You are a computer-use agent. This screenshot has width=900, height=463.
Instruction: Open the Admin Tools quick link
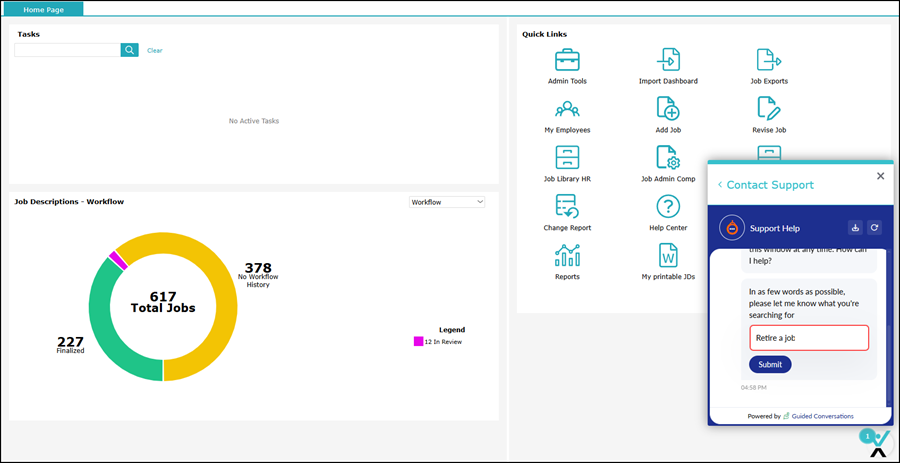point(567,60)
